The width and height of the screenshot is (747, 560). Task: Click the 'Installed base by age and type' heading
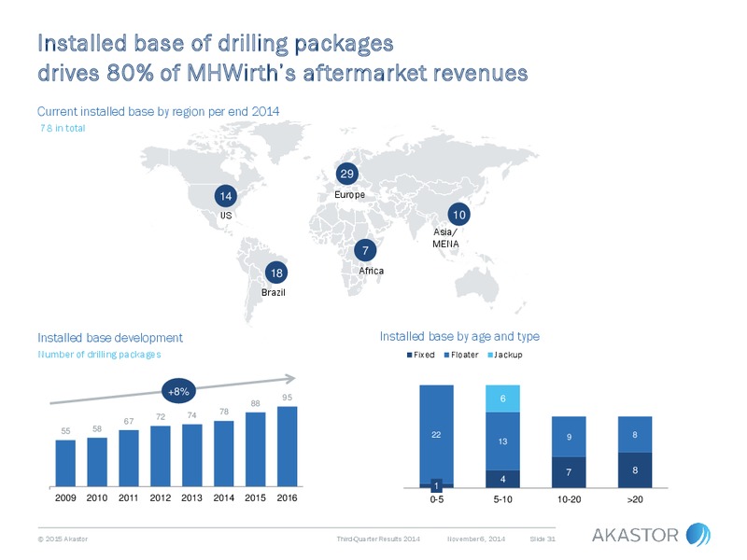coord(459,336)
